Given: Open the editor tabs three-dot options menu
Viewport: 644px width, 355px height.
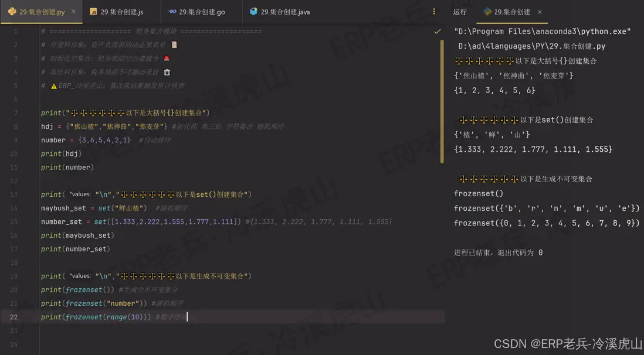Looking at the screenshot, I should [x=433, y=12].
